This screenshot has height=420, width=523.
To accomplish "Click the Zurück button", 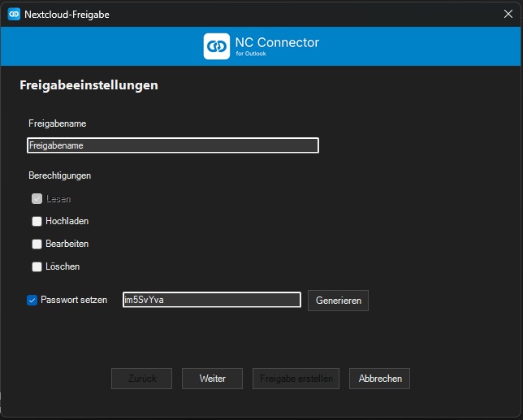I will [x=142, y=379].
